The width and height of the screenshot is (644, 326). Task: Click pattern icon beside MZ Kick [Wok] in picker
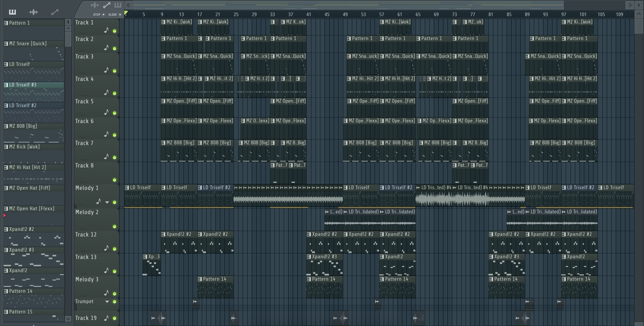tap(6, 147)
